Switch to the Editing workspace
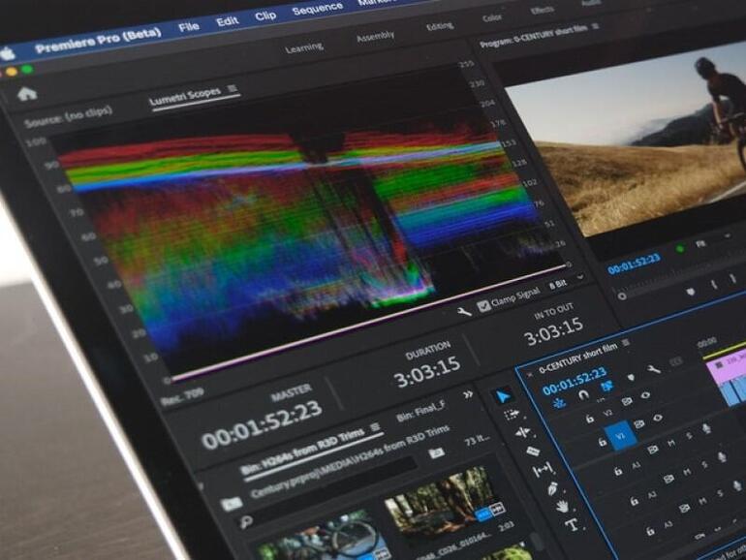Image resolution: width=746 pixels, height=560 pixels. point(439,27)
